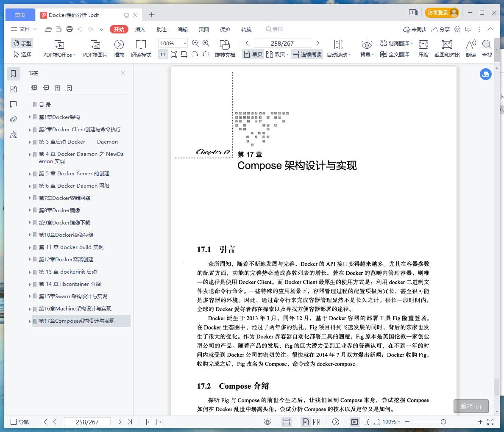
Task: Open 截图和对比 tool
Action: pyautogui.click(x=447, y=49)
